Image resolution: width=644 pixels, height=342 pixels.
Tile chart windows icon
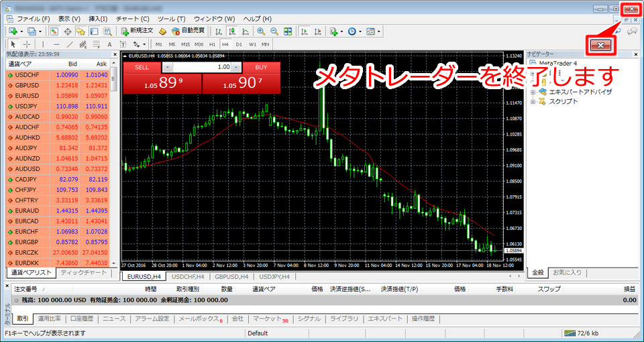[x=288, y=32]
